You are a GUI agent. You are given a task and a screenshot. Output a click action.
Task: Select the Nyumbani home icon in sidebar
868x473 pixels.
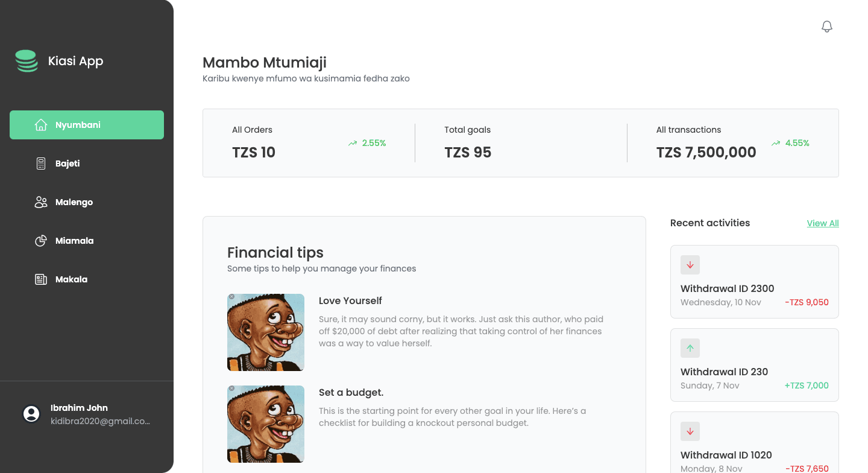pyautogui.click(x=40, y=124)
